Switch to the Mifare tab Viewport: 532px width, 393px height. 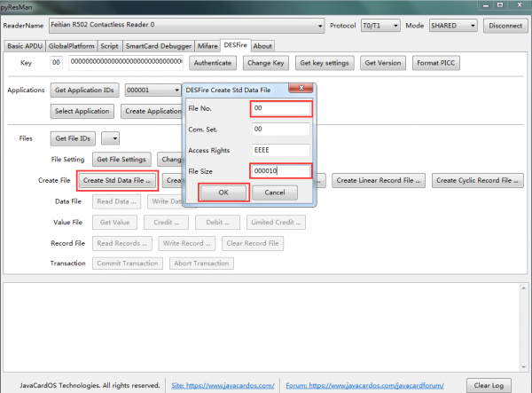(x=207, y=46)
